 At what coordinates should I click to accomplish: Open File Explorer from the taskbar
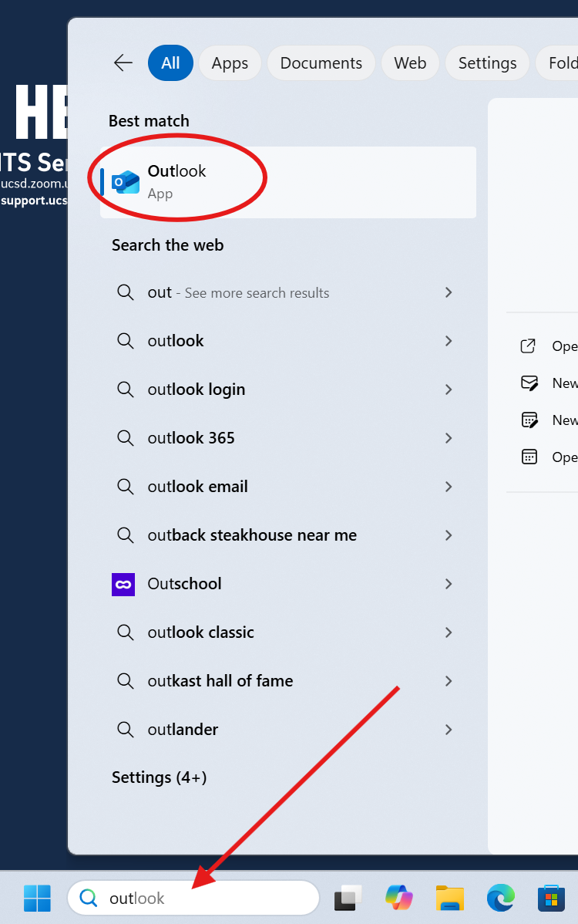pos(450,899)
